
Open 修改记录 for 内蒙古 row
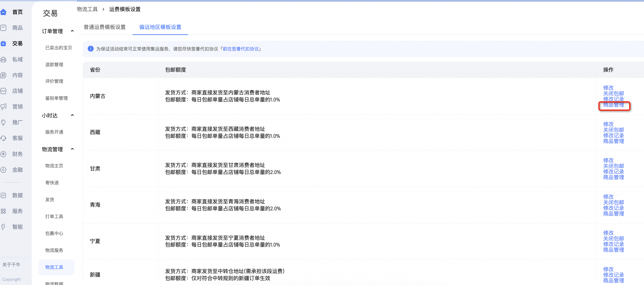613,99
